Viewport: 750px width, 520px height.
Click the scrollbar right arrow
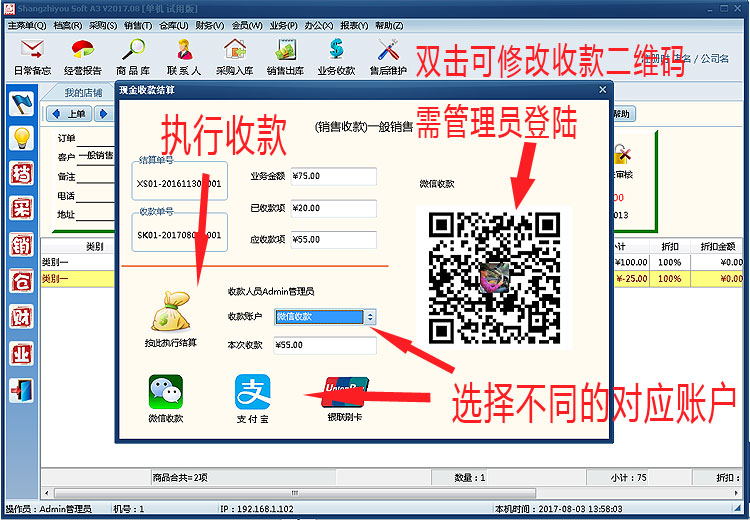[737, 493]
